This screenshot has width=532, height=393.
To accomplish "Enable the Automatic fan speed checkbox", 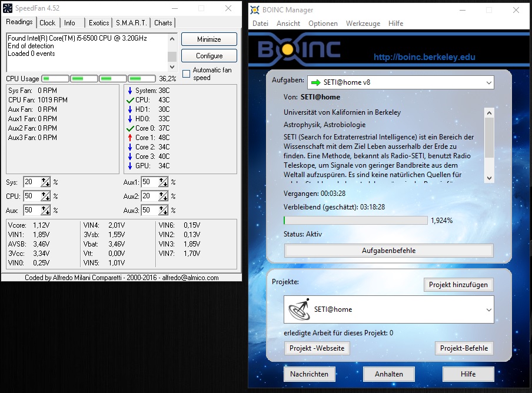I will tap(187, 74).
